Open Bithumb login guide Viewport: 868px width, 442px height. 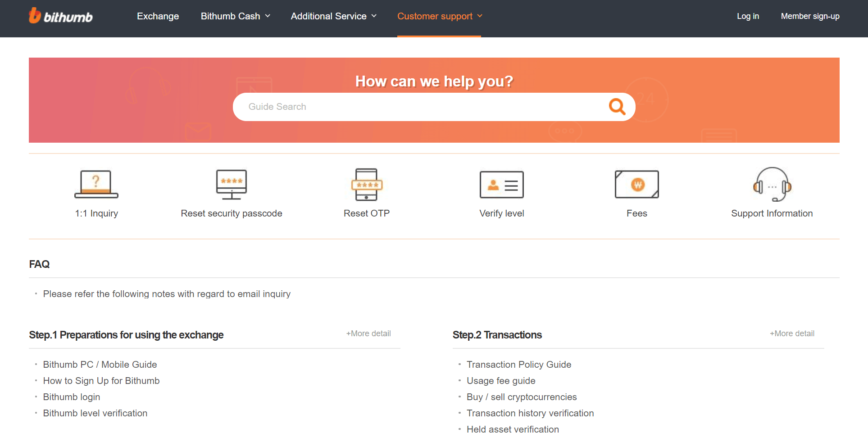click(72, 397)
